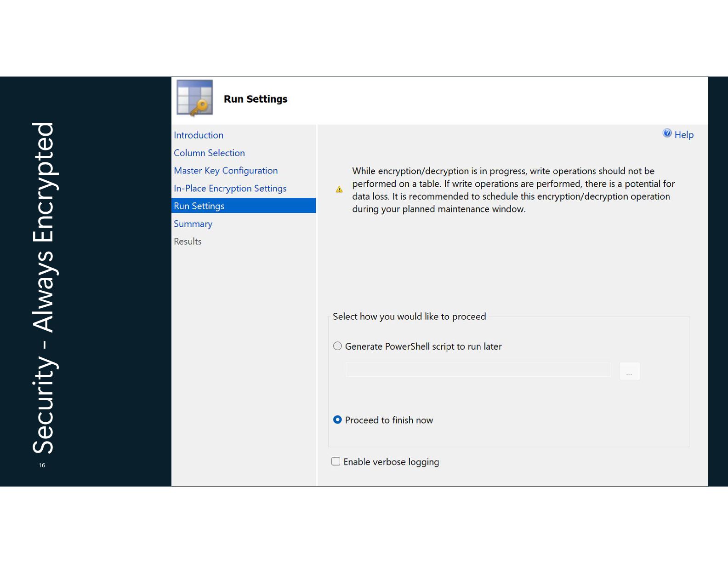728x563 pixels.
Task: Click the Results step
Action: [188, 241]
